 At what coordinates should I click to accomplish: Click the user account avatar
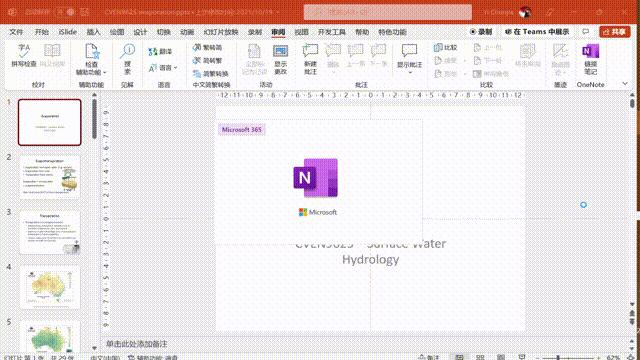(525, 12)
